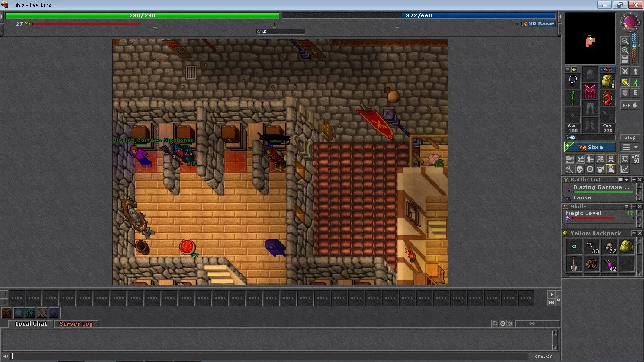Open the battle list widget icon
Screen dimensions: 644x362
pyautogui.click(x=580, y=159)
